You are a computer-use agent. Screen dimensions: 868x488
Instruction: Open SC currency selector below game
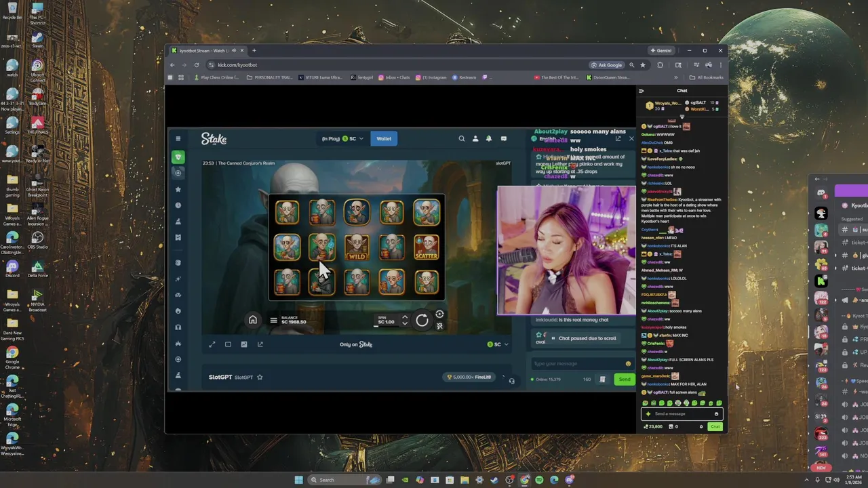(x=498, y=344)
